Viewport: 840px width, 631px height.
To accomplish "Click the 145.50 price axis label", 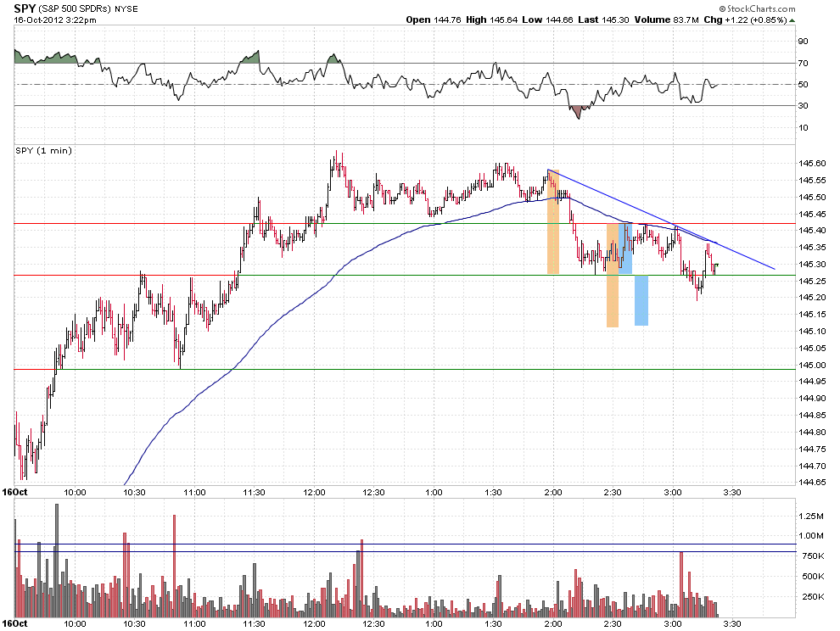I will (x=812, y=197).
